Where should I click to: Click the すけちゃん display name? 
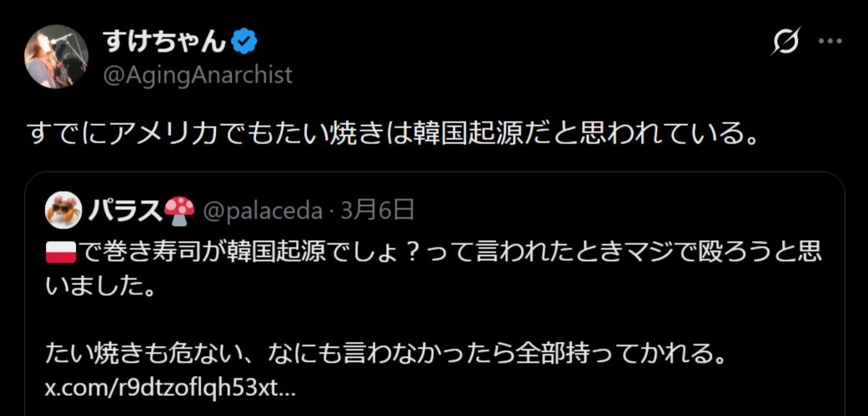pyautogui.click(x=164, y=41)
